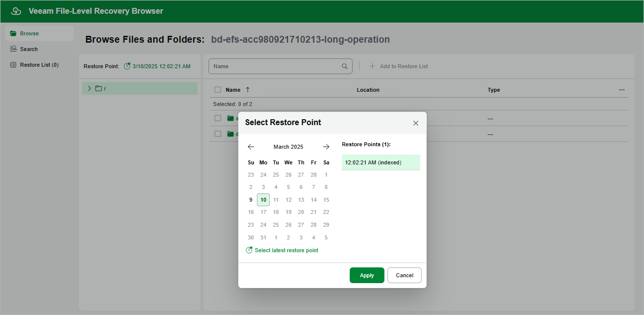Go to previous month in calendar
This screenshot has width=644, height=315.
click(x=251, y=147)
